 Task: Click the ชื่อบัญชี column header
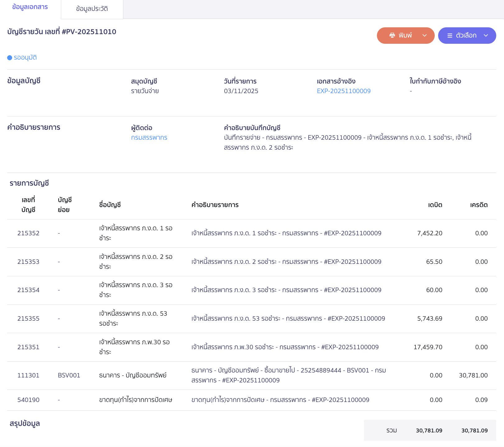pos(110,205)
